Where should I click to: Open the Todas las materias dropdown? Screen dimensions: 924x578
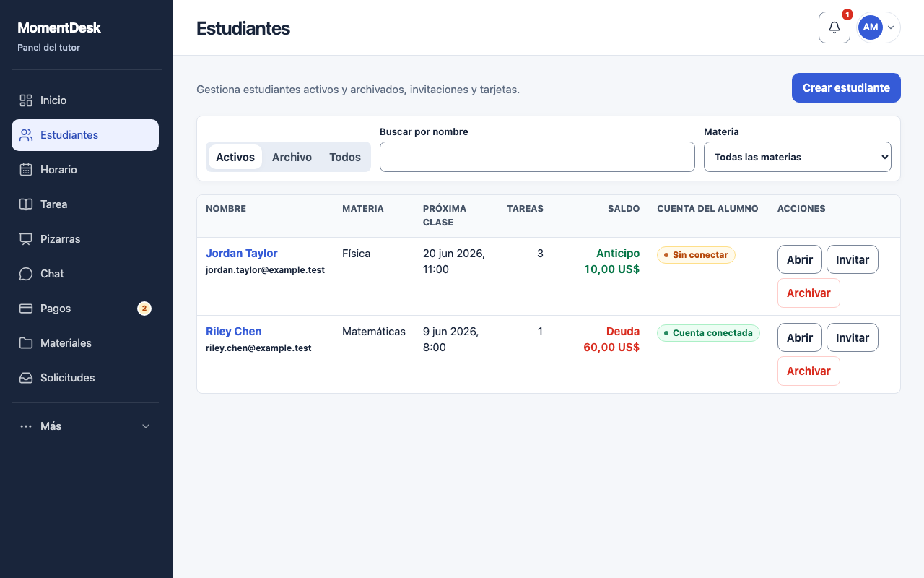(798, 157)
